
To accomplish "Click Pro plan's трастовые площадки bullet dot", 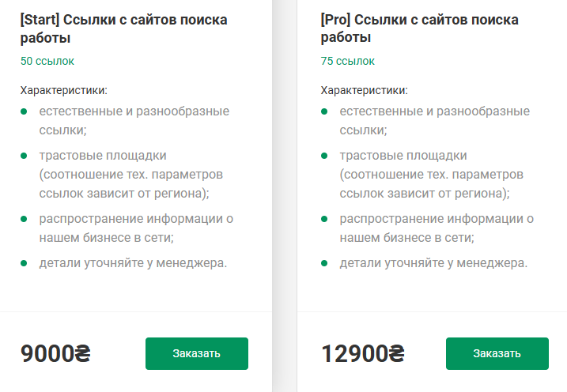I will click(x=325, y=156).
